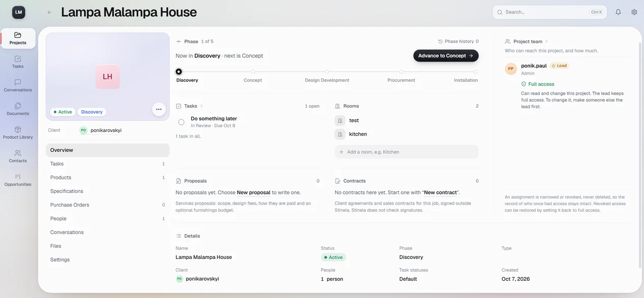Click the PO client avatar under project card

point(83,130)
